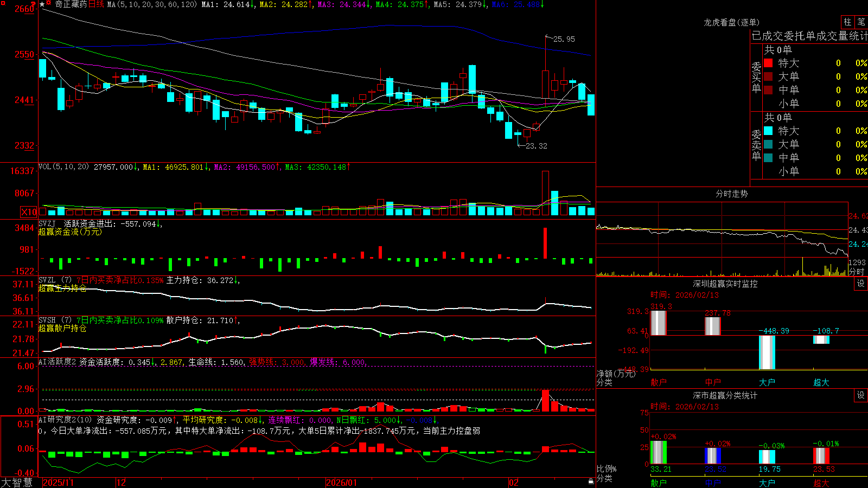Click the 大智慧 logo at bottom left
The image size is (868, 488).
(17, 483)
